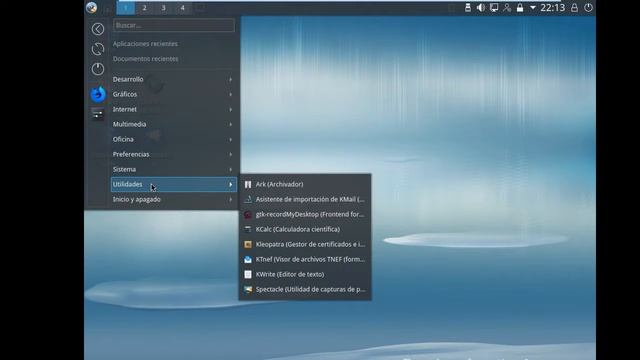640x360 pixels.
Task: Launch Spectacle (Utilidad de capturas)
Action: tap(305, 289)
